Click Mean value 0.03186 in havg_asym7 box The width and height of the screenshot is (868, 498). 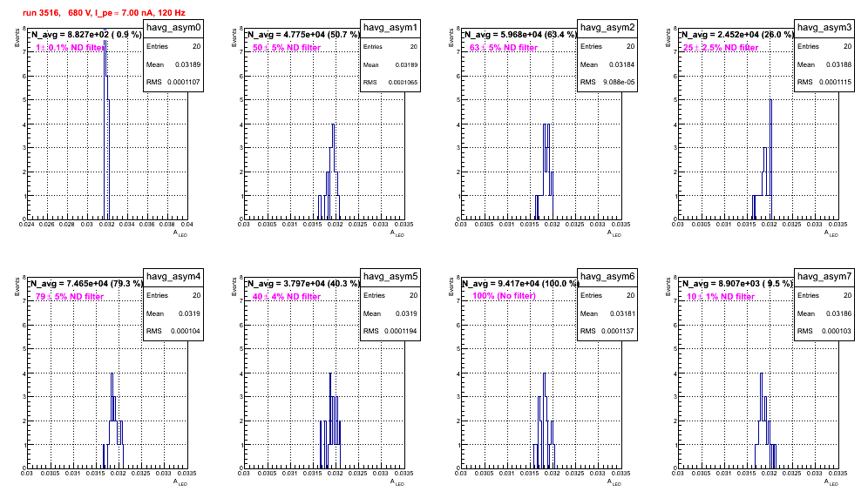[838, 313]
